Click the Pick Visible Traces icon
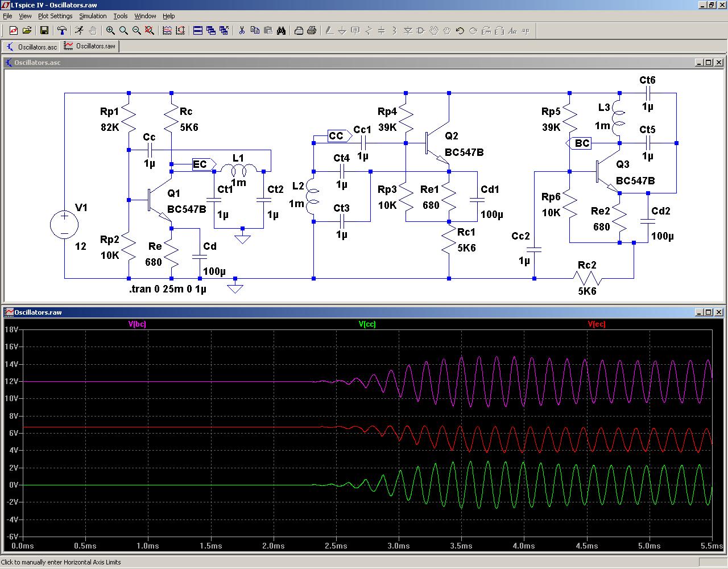This screenshot has height=569, width=728. [167, 31]
